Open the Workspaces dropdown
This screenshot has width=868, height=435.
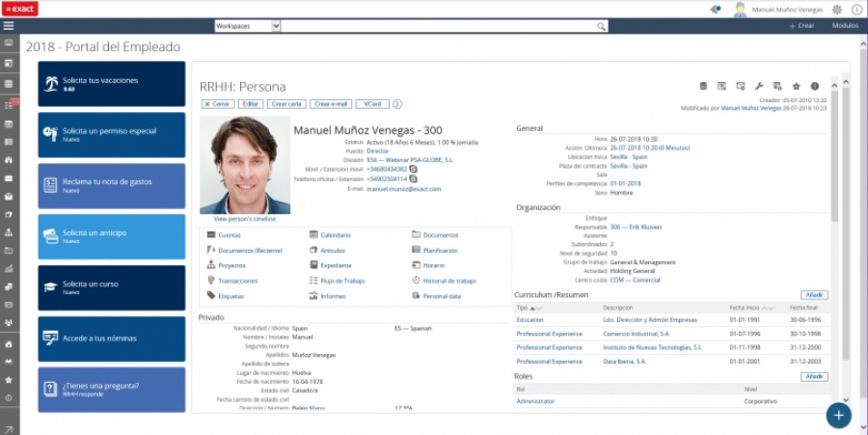point(246,26)
